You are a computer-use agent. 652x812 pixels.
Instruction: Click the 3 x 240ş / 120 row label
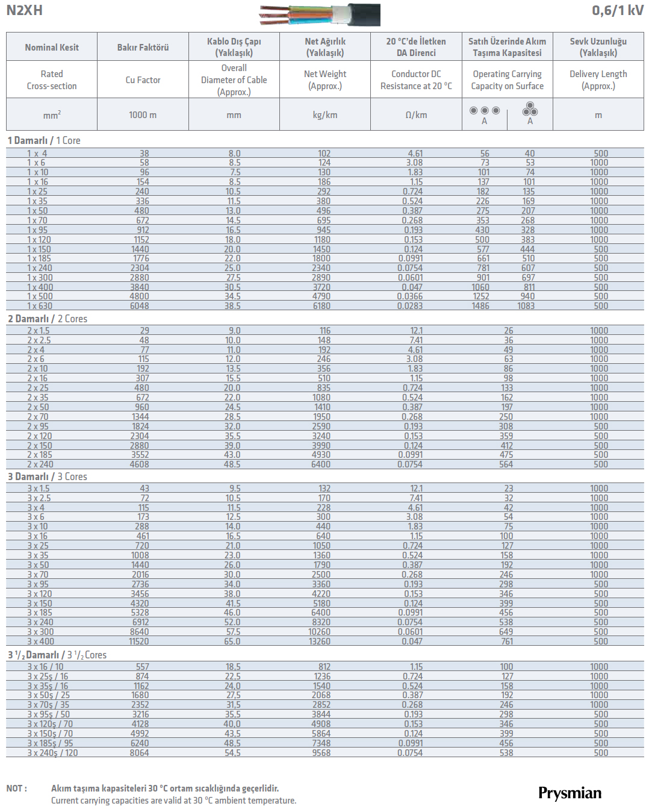(x=52, y=753)
